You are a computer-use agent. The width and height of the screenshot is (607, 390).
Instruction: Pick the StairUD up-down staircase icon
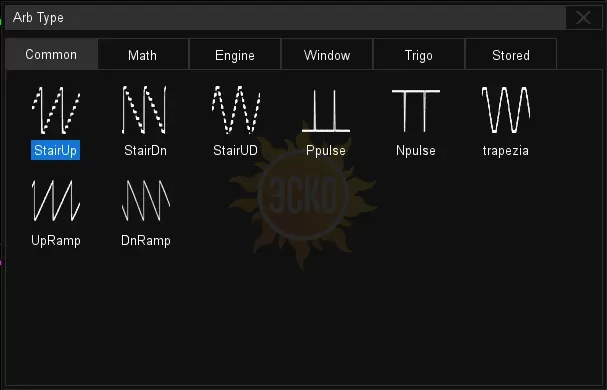point(236,110)
